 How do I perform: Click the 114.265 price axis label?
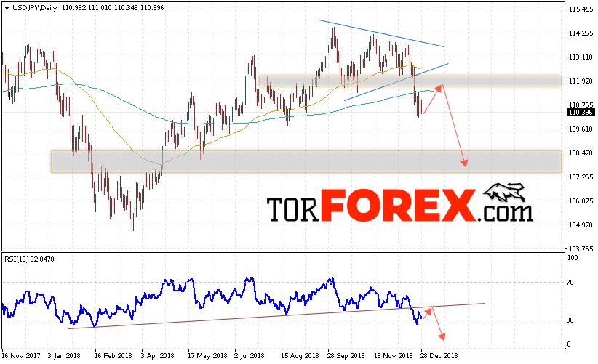(x=581, y=33)
